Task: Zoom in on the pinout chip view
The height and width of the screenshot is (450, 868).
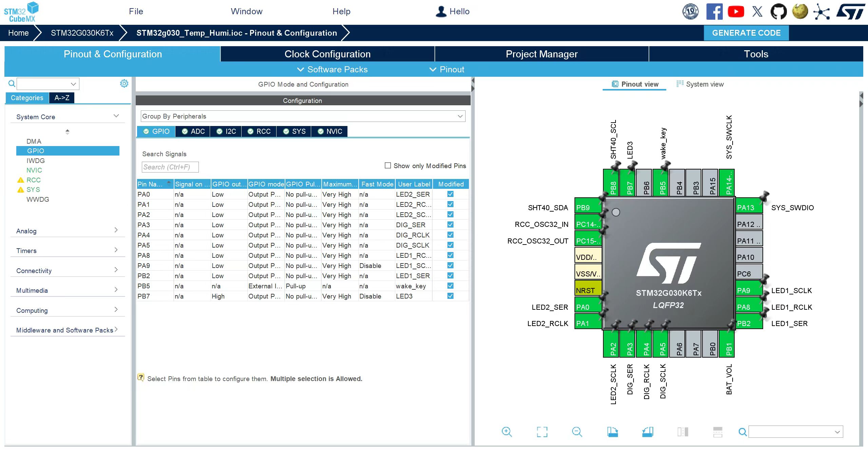Action: 507,432
